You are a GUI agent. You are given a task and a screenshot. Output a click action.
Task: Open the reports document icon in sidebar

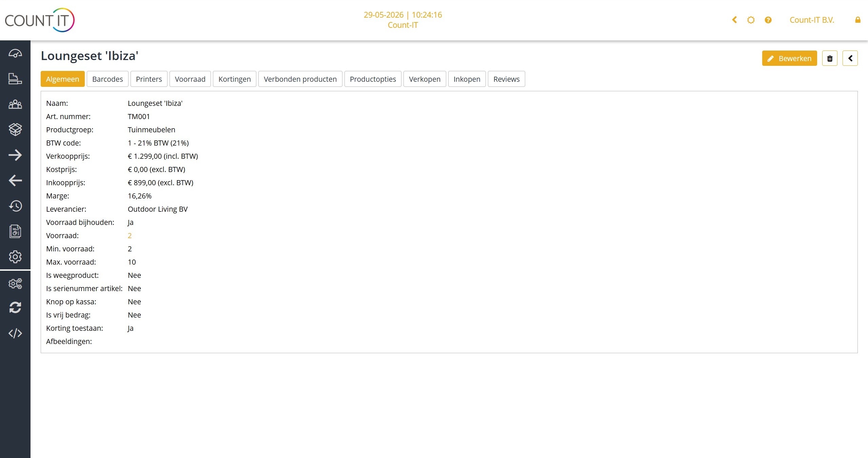[15, 231]
